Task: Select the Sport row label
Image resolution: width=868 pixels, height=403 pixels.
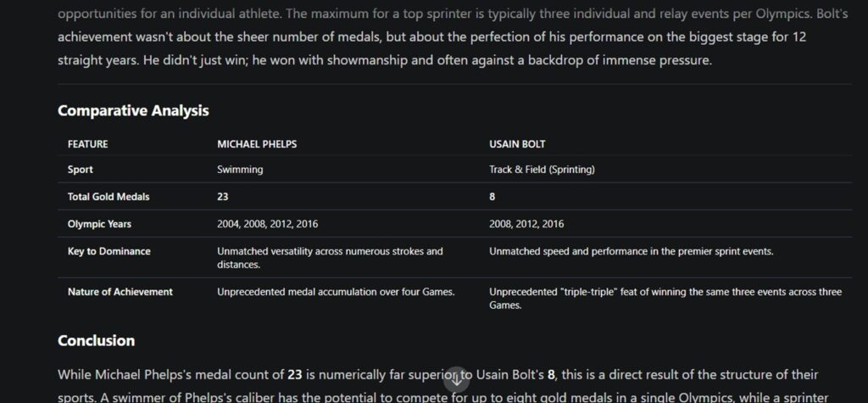Action: [x=81, y=170]
